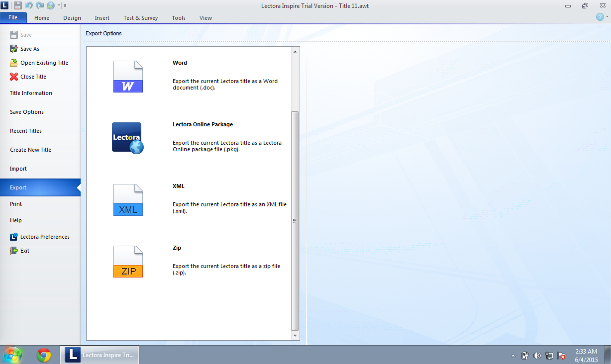Click the Redo arrow in quick access toolbar

tap(40, 5)
